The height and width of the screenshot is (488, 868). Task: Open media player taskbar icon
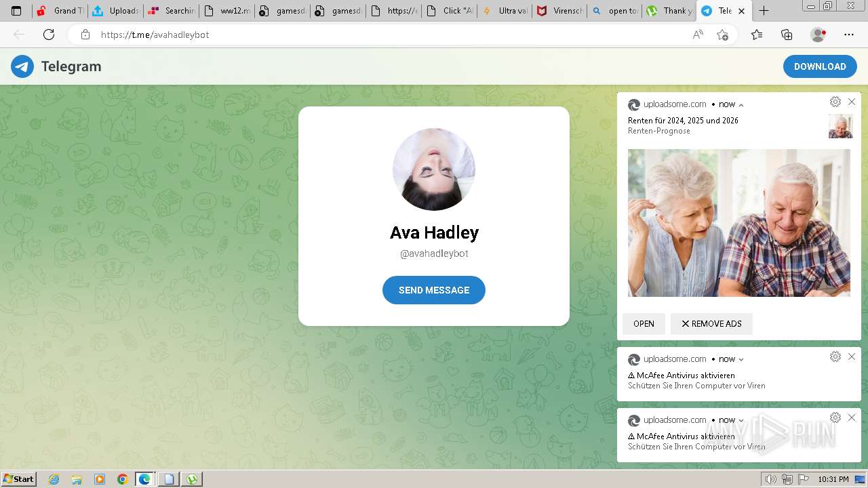[x=100, y=479]
